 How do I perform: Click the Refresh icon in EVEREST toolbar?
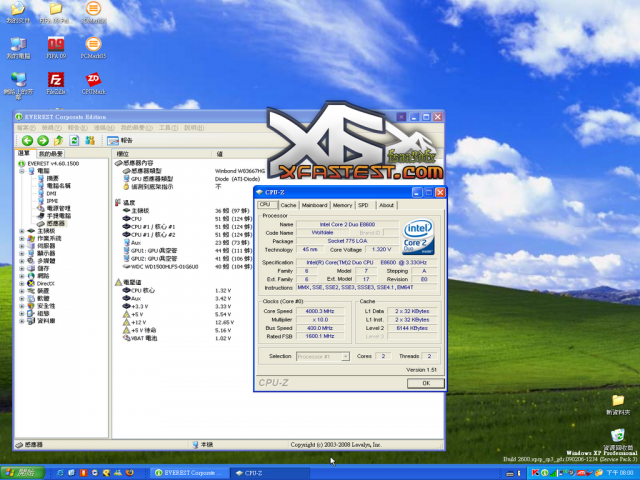tap(74, 140)
